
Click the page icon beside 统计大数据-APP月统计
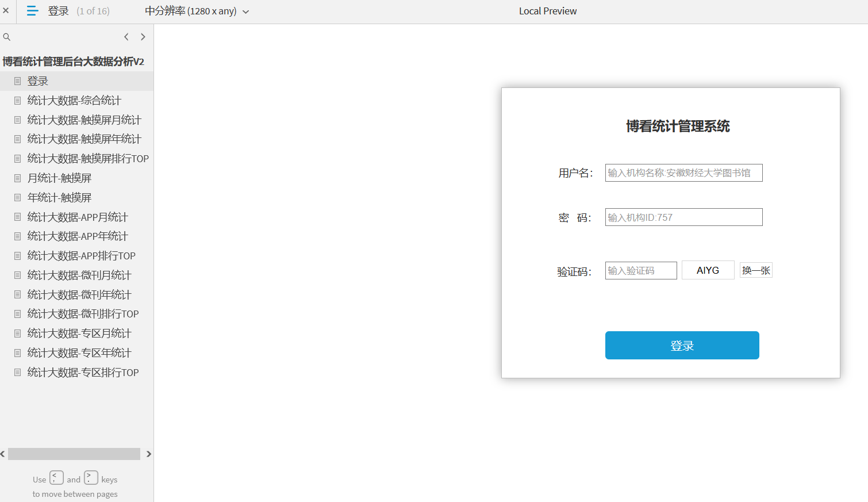(18, 217)
